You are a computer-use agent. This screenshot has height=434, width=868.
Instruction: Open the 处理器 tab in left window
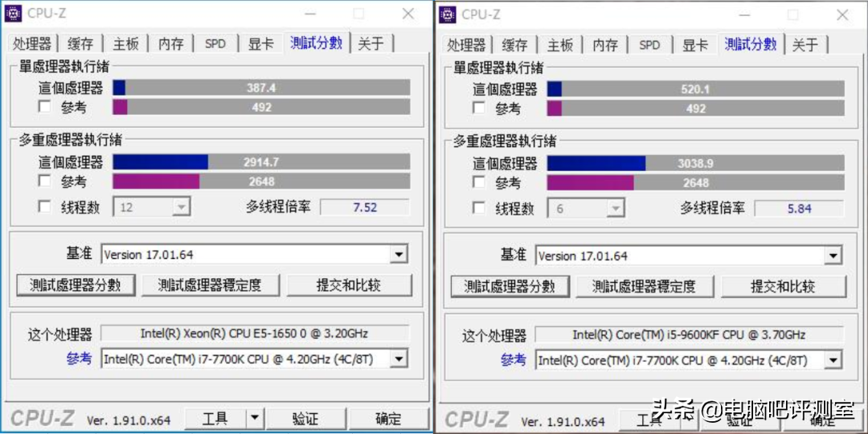tap(32, 43)
